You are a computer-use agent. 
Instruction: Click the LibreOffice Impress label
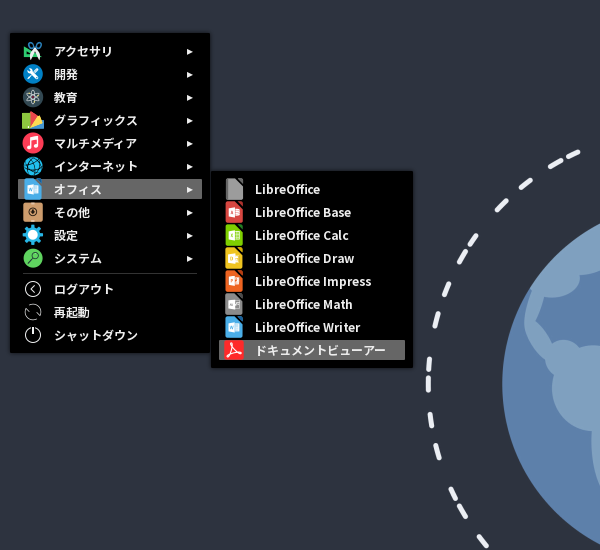pos(313,282)
